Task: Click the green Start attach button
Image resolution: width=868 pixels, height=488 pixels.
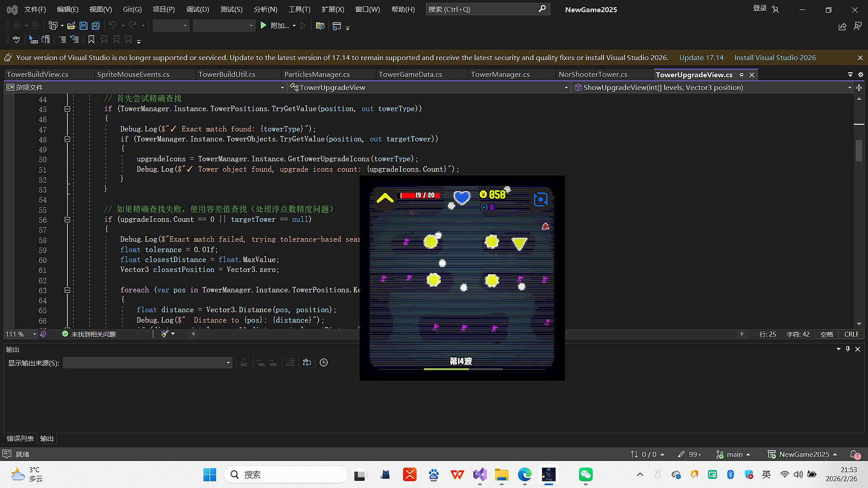Action: click(264, 26)
